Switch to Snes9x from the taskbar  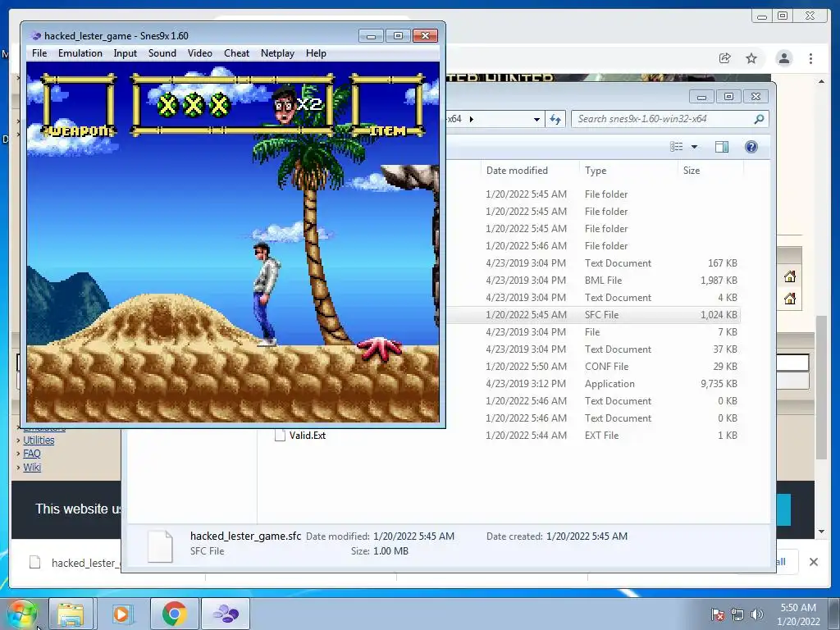click(x=226, y=614)
